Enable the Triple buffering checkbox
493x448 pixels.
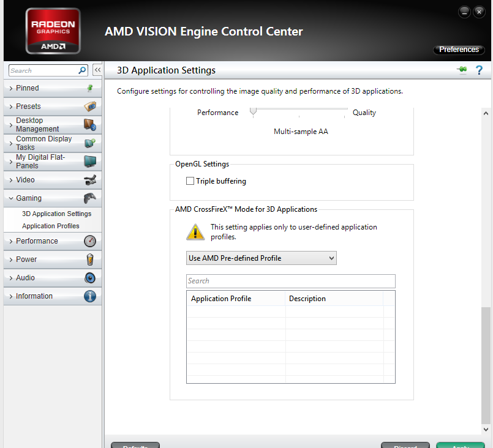(x=190, y=181)
